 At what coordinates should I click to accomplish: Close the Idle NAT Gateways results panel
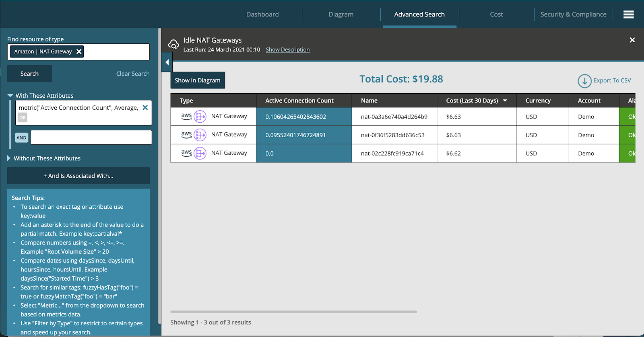click(x=632, y=40)
